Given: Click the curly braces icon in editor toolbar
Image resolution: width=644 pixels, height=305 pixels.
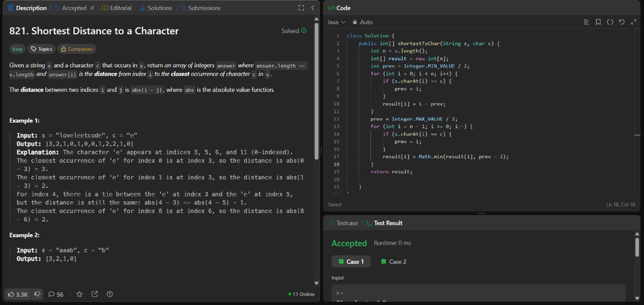Looking at the screenshot, I should point(610,22).
